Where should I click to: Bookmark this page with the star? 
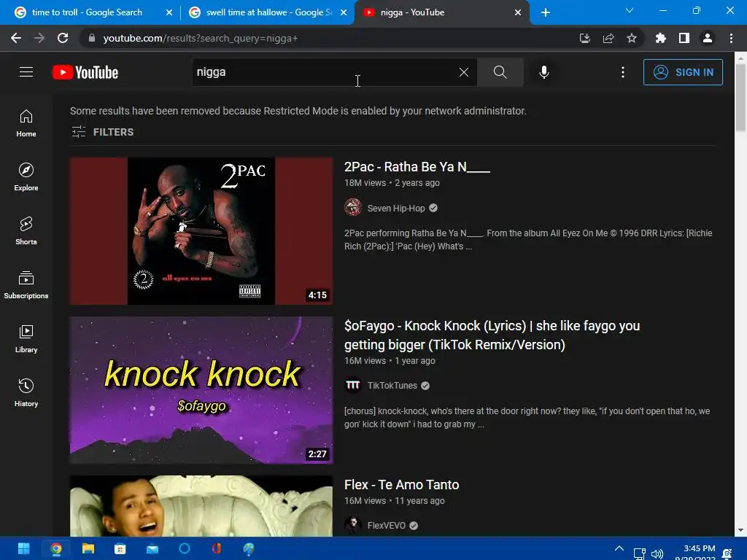point(632,38)
